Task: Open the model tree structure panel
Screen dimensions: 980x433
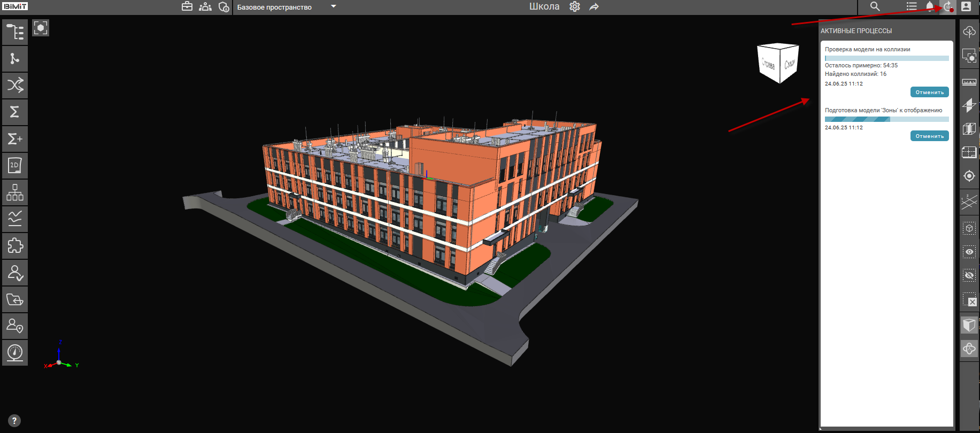Action: [x=15, y=32]
